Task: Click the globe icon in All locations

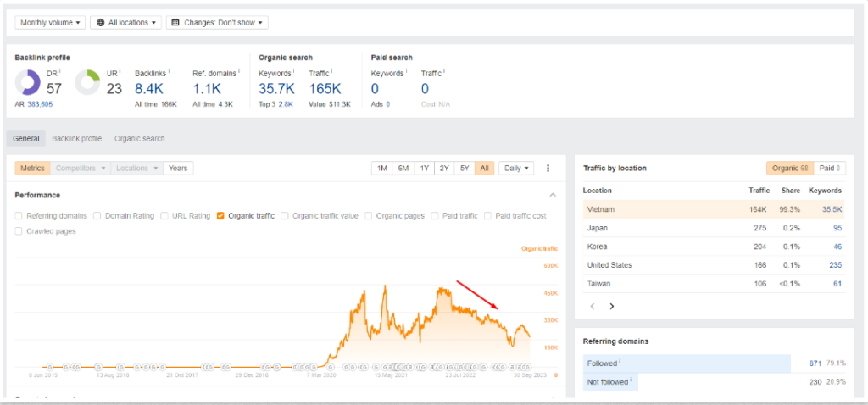Action: (x=101, y=23)
